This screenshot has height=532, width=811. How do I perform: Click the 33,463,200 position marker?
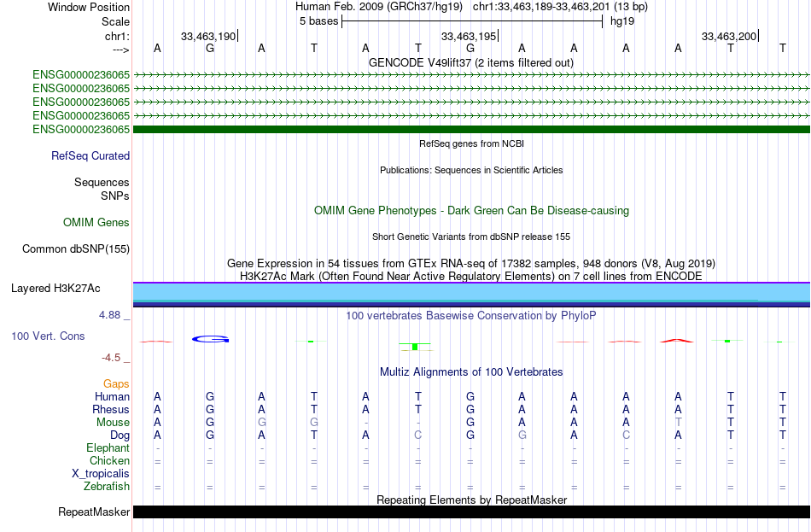tap(729, 36)
